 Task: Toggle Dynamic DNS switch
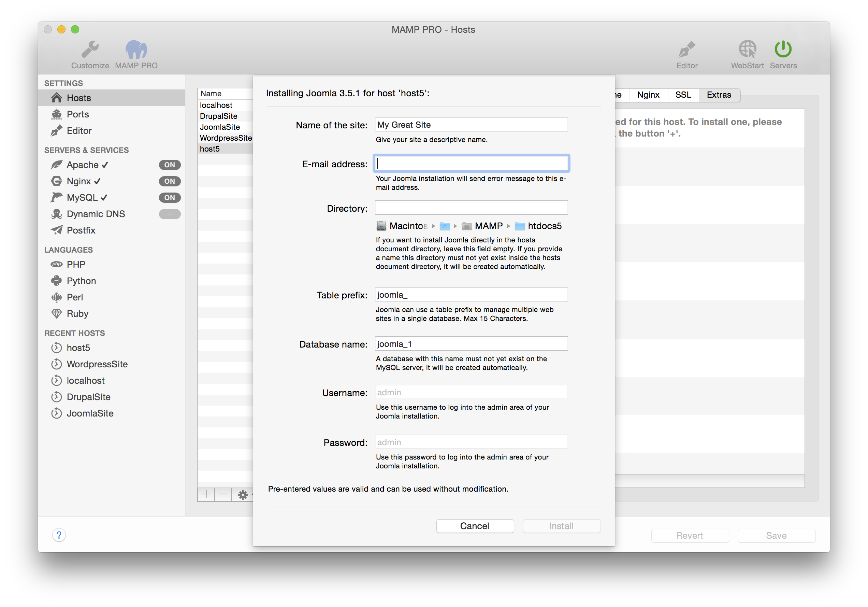tap(170, 214)
